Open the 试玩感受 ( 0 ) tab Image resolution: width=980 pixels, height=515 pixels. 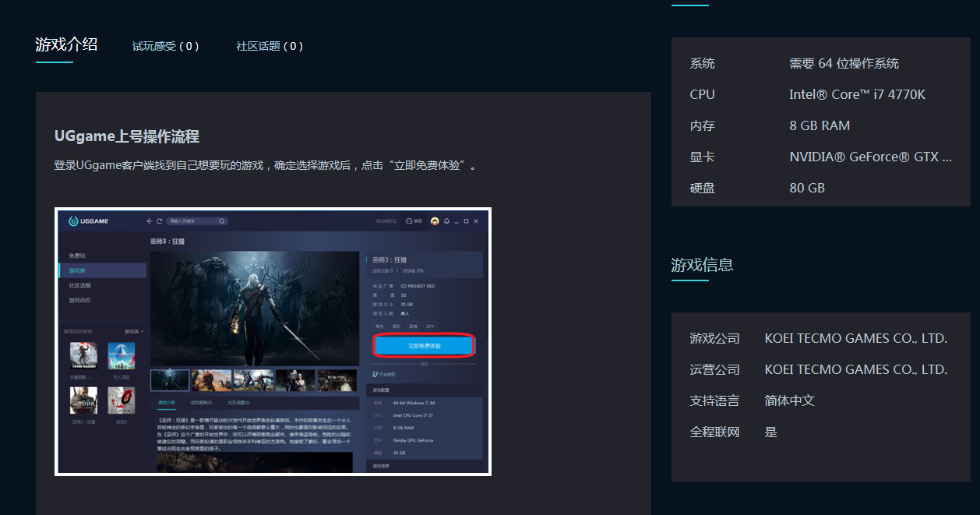pos(165,46)
